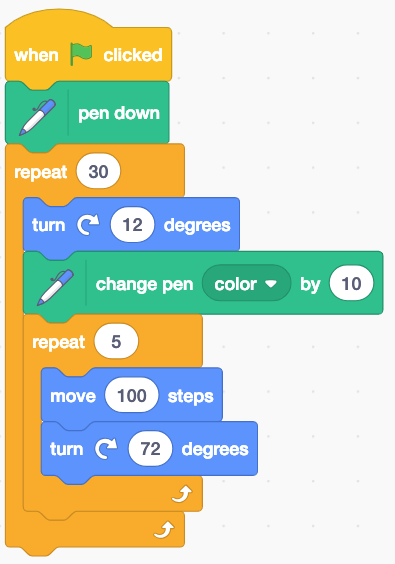Edit the turn 12 degrees value

(132, 225)
